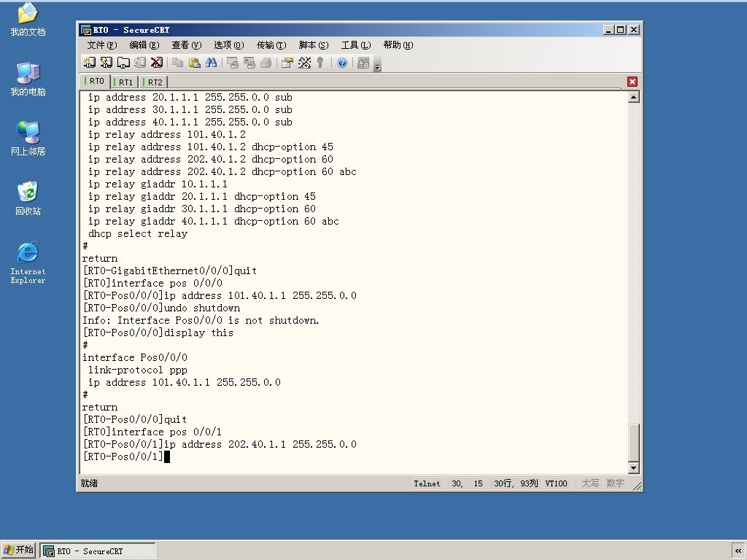The image size is (747, 560).
Task: Open the 传输(T) menu
Action: point(271,44)
